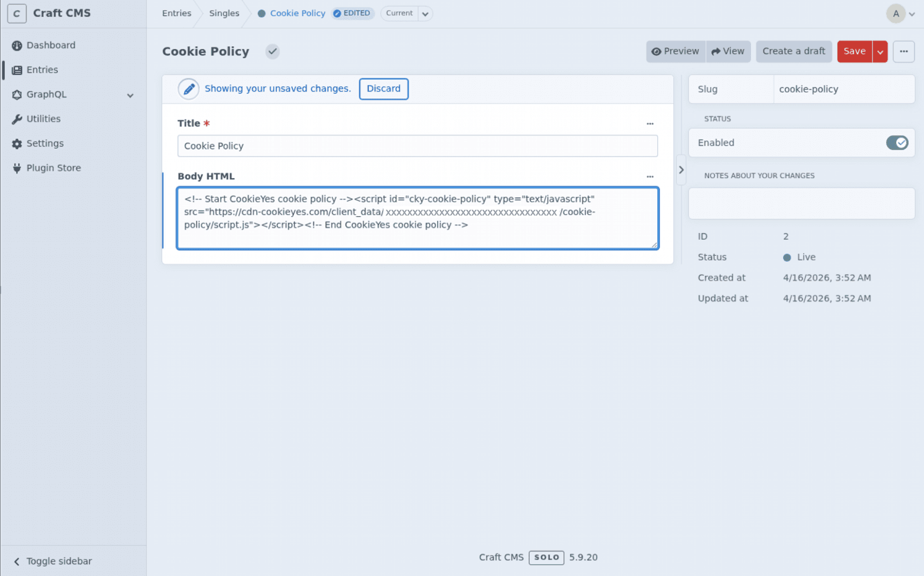Collapse the details pane with the chevron
Screen dimensions: 924x576
[x=681, y=170]
